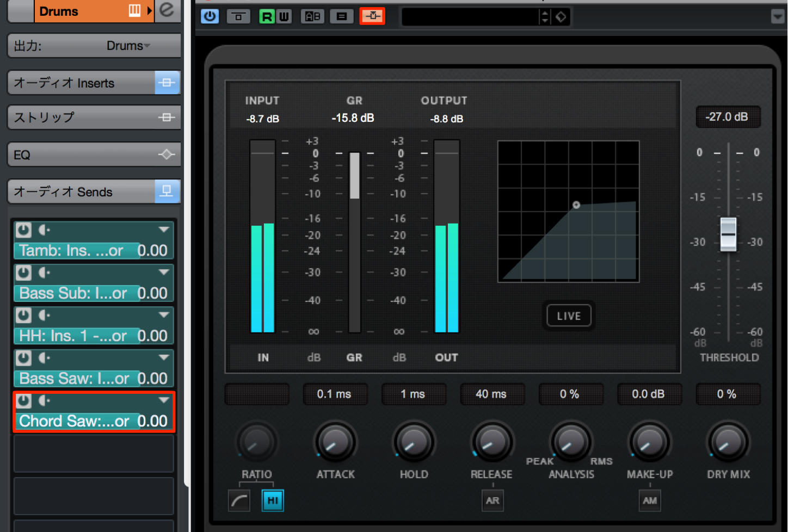Open Bass Saw send destination dropdown arrow
Image resolution: width=788 pixels, height=532 pixels.
click(164, 357)
